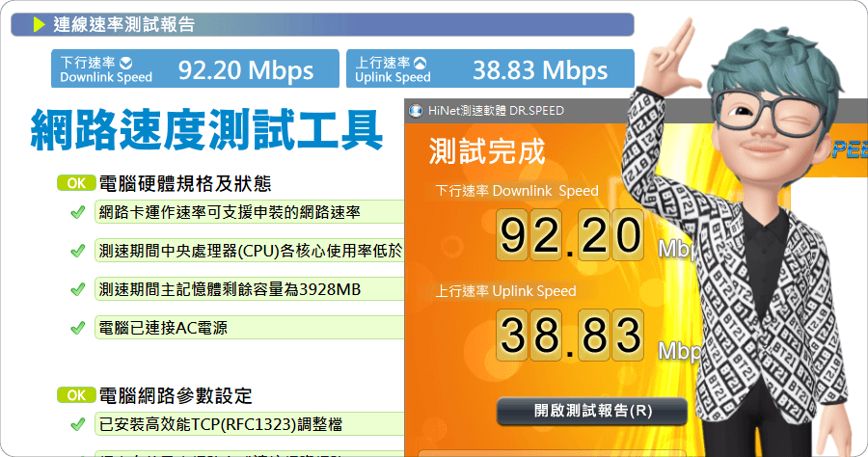Click checkmark beside 已安裝高效能TCP(RFC1323)調整檔
Viewport: 868px width, 457px height.
[x=78, y=425]
